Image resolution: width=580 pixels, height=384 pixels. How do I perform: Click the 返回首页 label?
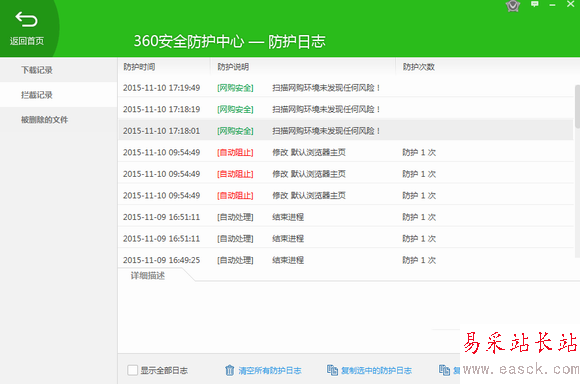27,41
